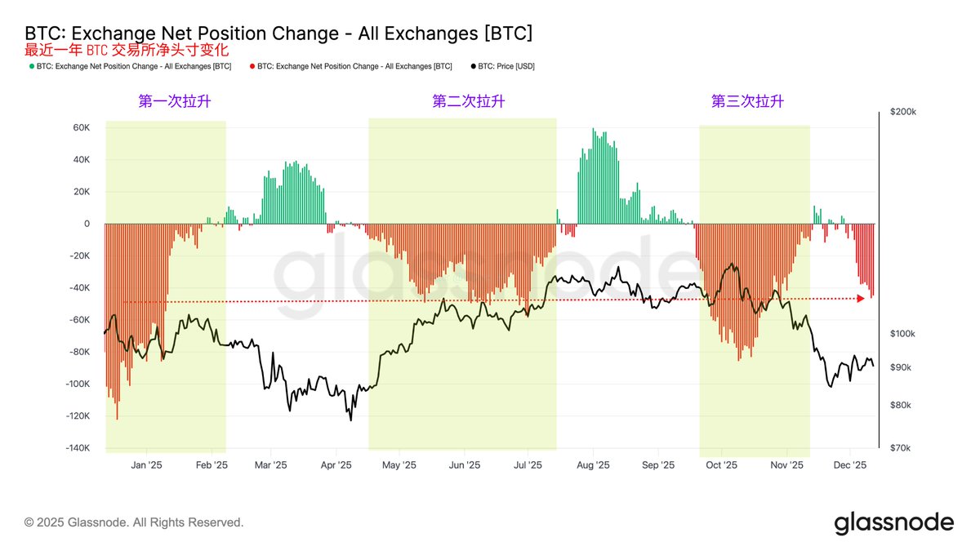
Task: Click the green legend dot for net position change
Action: (x=32, y=66)
